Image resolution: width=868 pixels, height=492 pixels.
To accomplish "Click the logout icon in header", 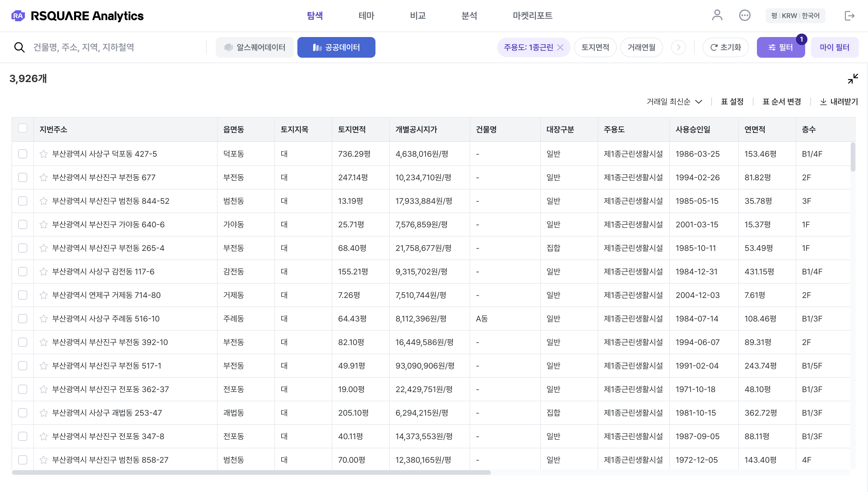I will pyautogui.click(x=849, y=16).
